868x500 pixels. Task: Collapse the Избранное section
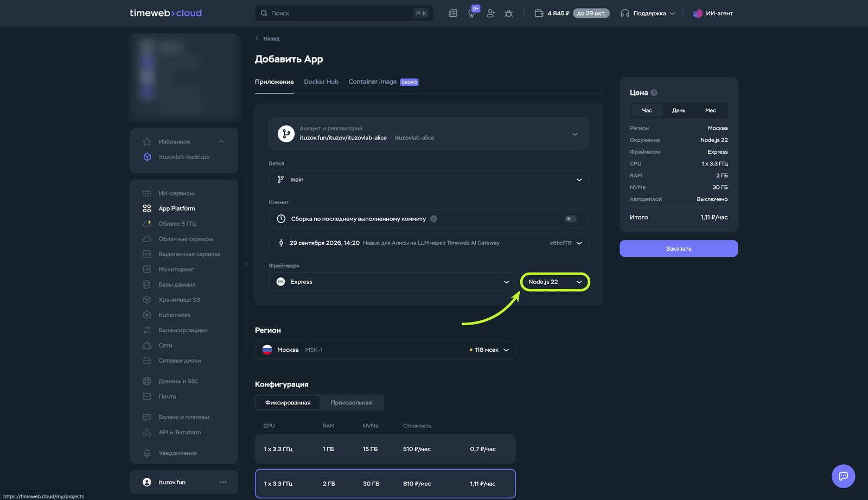pos(221,142)
